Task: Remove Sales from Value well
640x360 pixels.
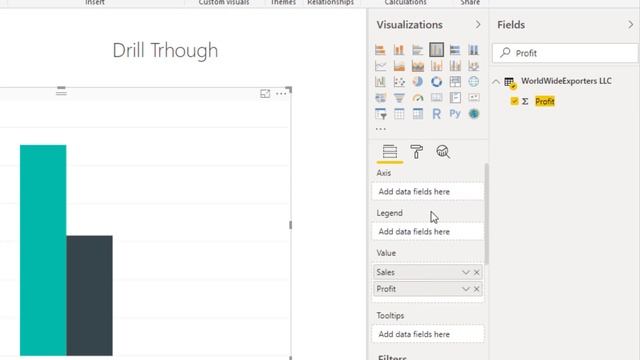Action: (x=476, y=272)
